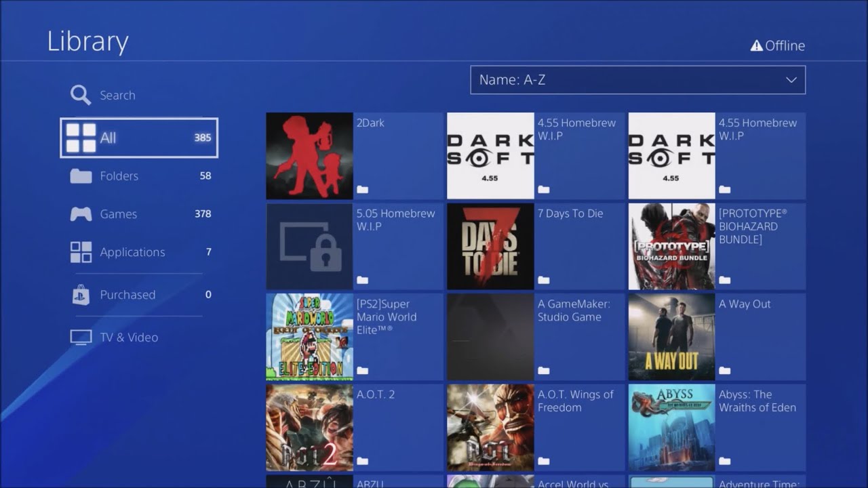
Task: Expand the sort dropdown chevron arrow
Action: pos(791,80)
